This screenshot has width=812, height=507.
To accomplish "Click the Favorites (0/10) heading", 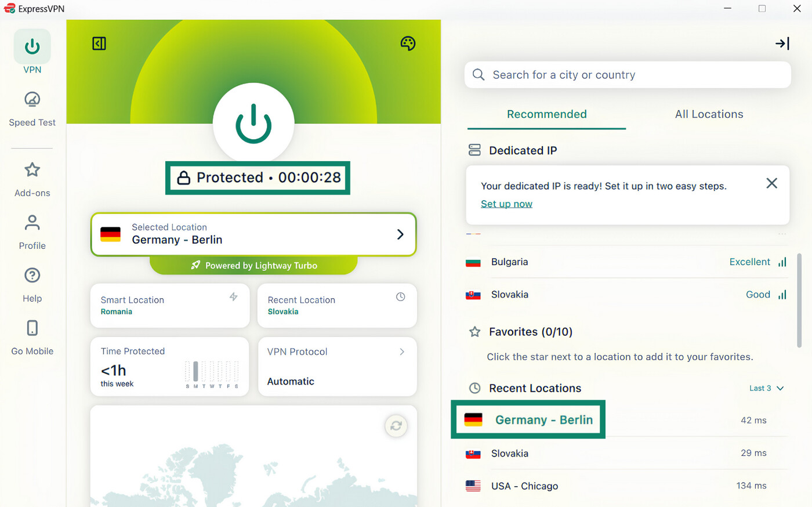I will coord(531,332).
